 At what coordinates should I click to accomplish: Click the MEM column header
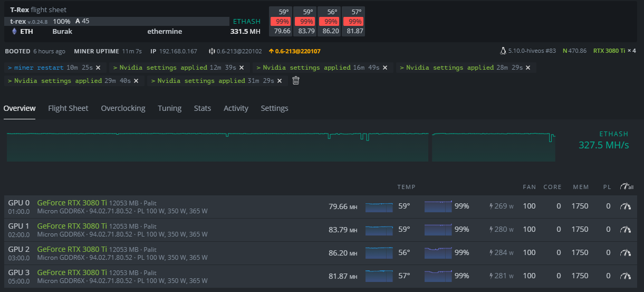(581, 187)
